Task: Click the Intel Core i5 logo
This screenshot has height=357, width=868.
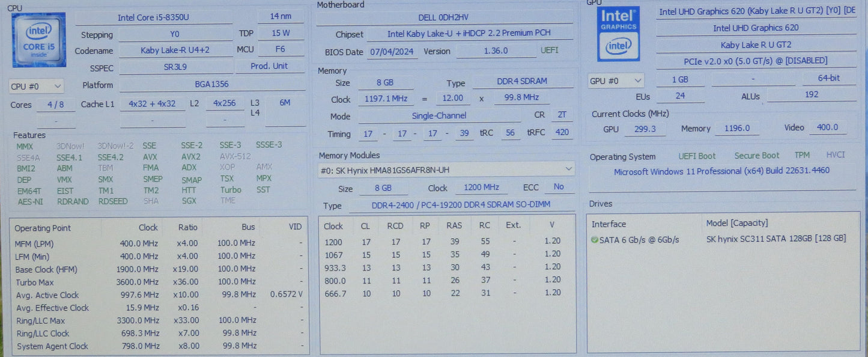Action: [x=39, y=40]
